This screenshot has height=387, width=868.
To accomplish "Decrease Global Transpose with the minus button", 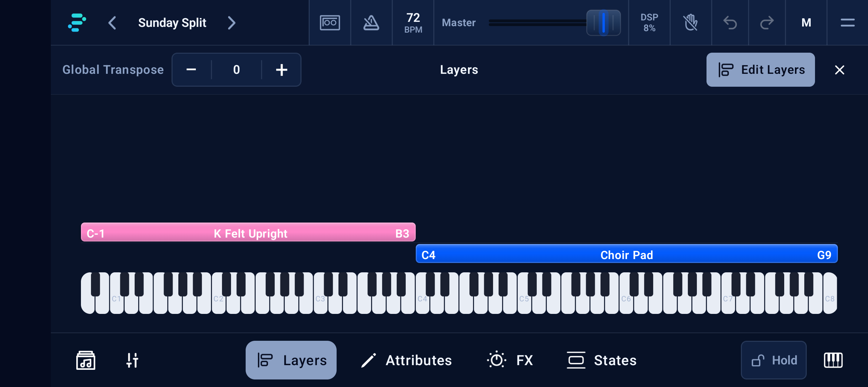I will [x=192, y=70].
